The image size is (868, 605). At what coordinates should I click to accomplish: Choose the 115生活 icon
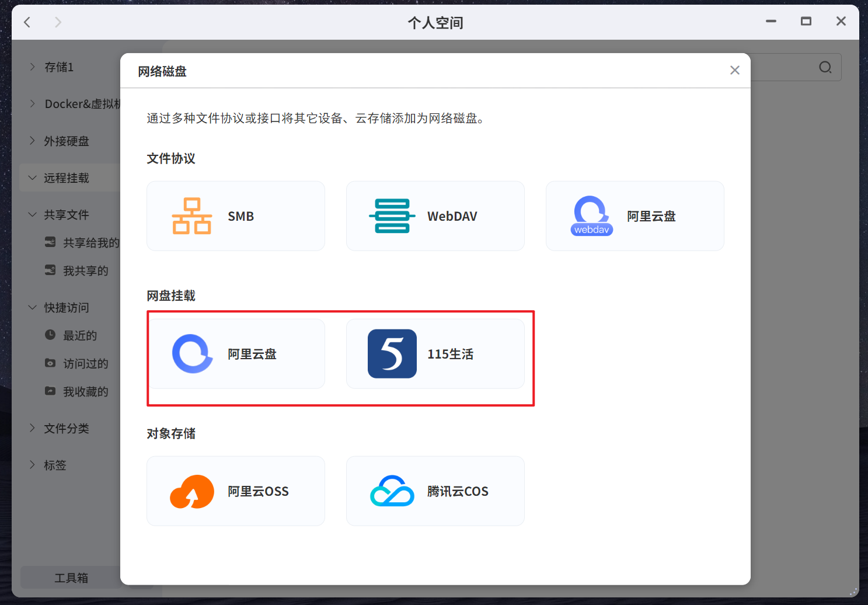(392, 354)
